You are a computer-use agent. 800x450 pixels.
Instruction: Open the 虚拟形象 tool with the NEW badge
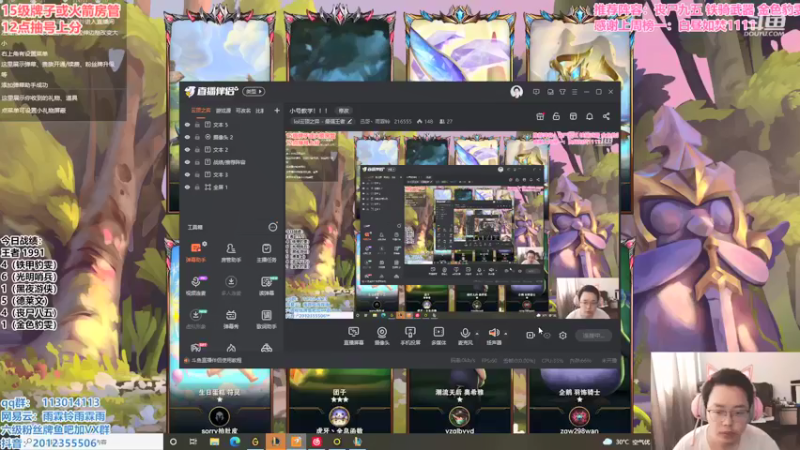point(196,319)
